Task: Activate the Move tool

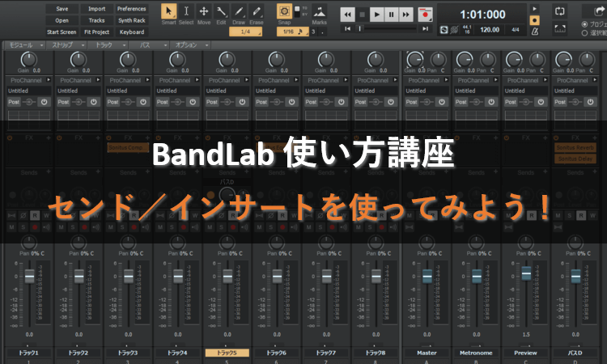Action: (x=204, y=11)
